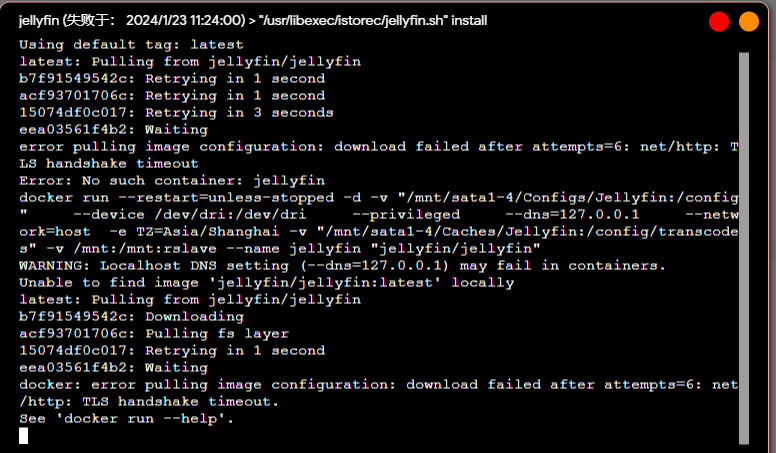This screenshot has width=776, height=453.
Task: Click the "error pulling image configuration" line without docker prefix
Action: click(370, 146)
